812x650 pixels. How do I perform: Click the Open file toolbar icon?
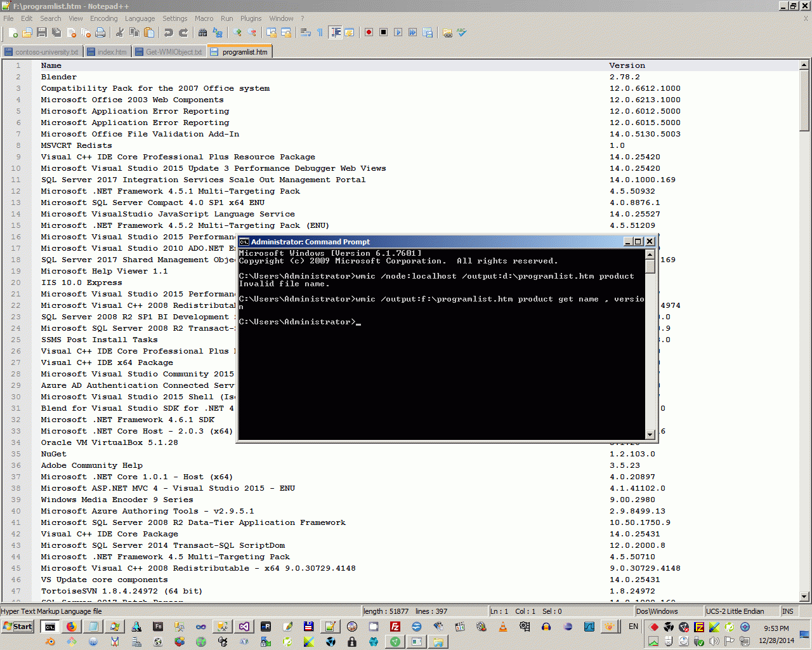pos(27,32)
